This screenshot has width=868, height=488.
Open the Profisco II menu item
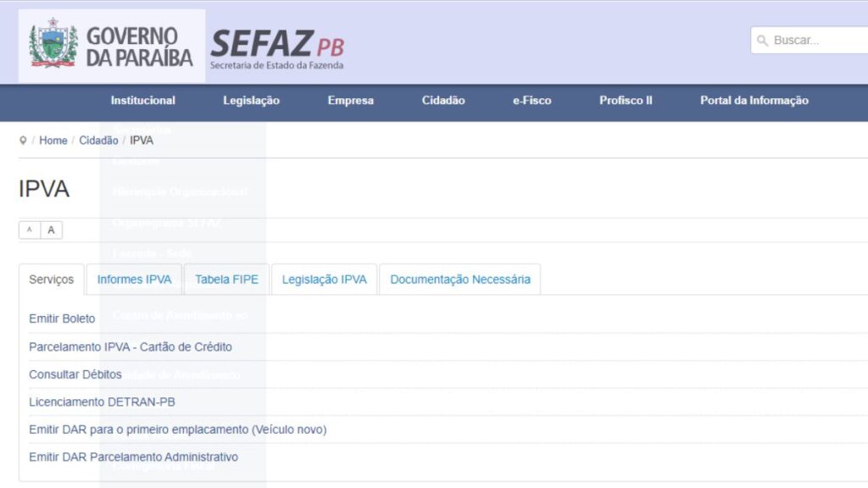[625, 101]
